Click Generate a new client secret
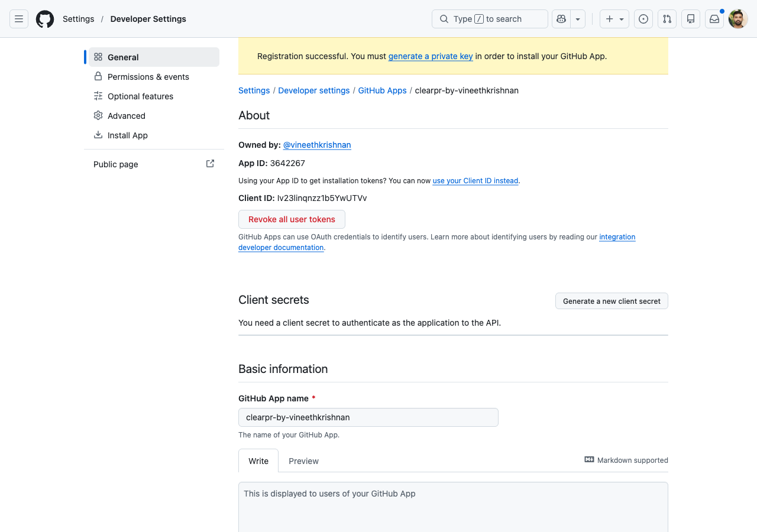Screen dimensions: 757x532 [612, 301]
